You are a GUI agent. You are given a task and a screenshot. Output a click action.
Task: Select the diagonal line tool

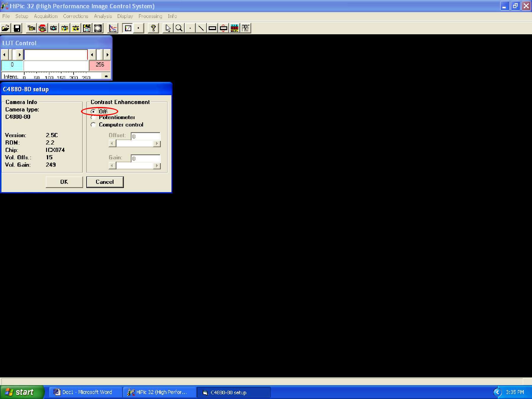coord(201,28)
